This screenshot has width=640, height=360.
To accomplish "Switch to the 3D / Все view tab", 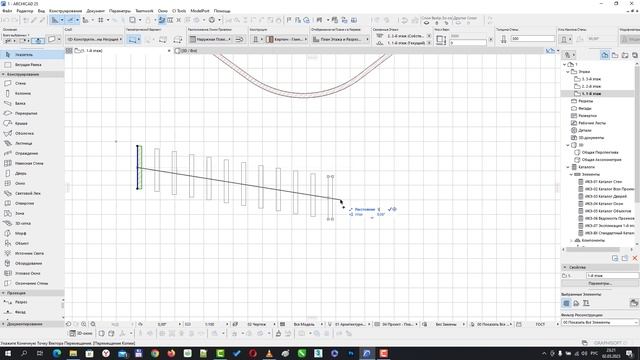I will [189, 51].
